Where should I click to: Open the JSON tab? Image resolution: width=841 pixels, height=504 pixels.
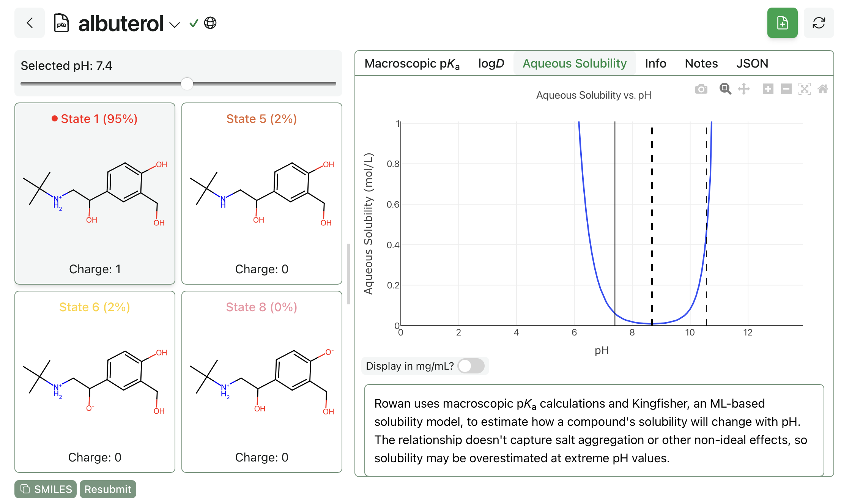tap(752, 63)
